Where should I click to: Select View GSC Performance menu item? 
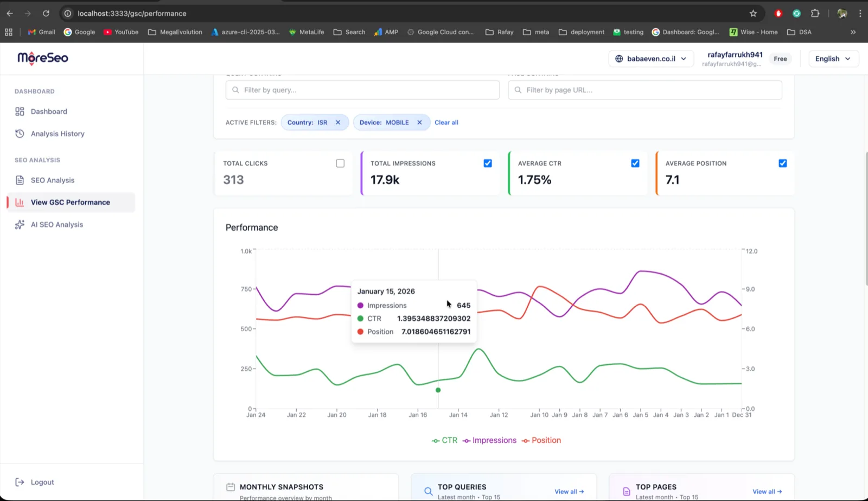[x=71, y=202]
